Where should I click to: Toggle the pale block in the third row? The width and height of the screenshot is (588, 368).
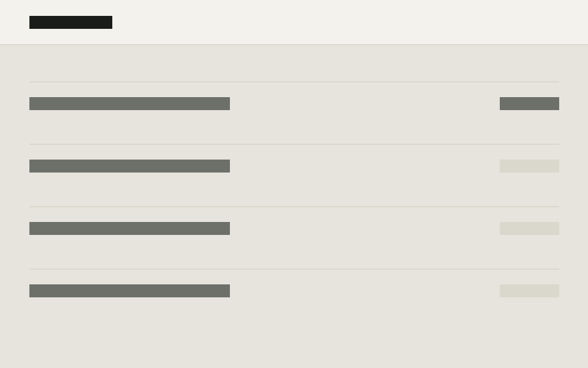(x=530, y=228)
